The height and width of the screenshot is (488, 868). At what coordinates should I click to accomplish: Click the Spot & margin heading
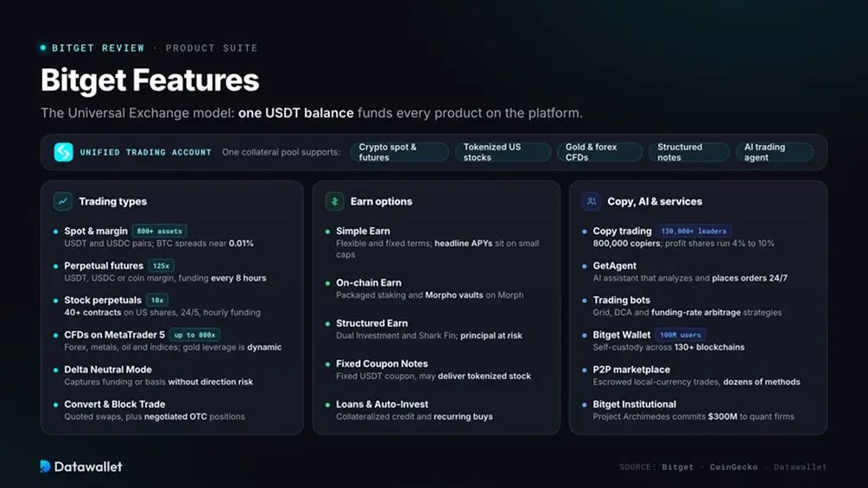pyautogui.click(x=96, y=231)
